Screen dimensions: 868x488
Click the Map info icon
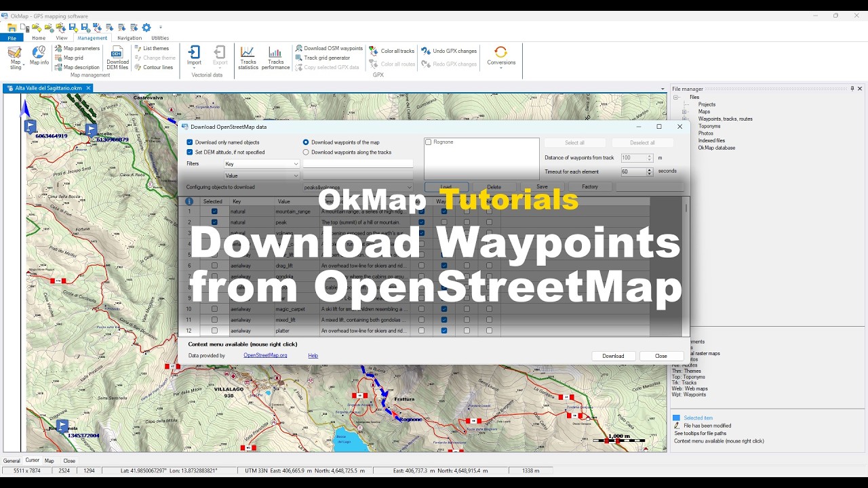pos(39,56)
